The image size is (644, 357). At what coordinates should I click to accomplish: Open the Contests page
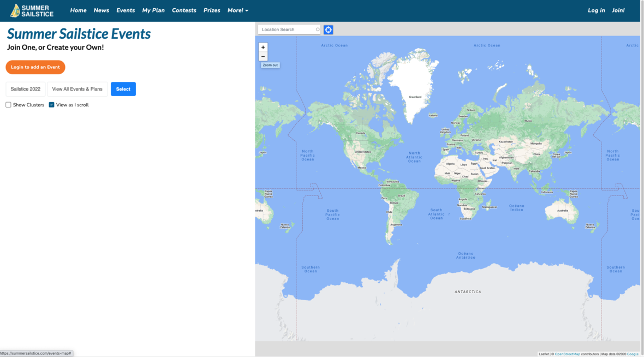point(184,10)
